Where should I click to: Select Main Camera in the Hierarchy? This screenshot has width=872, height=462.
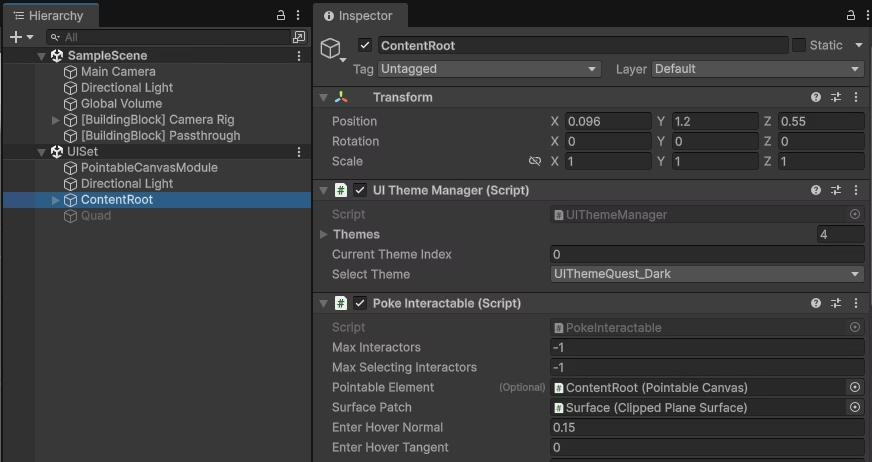pos(118,72)
